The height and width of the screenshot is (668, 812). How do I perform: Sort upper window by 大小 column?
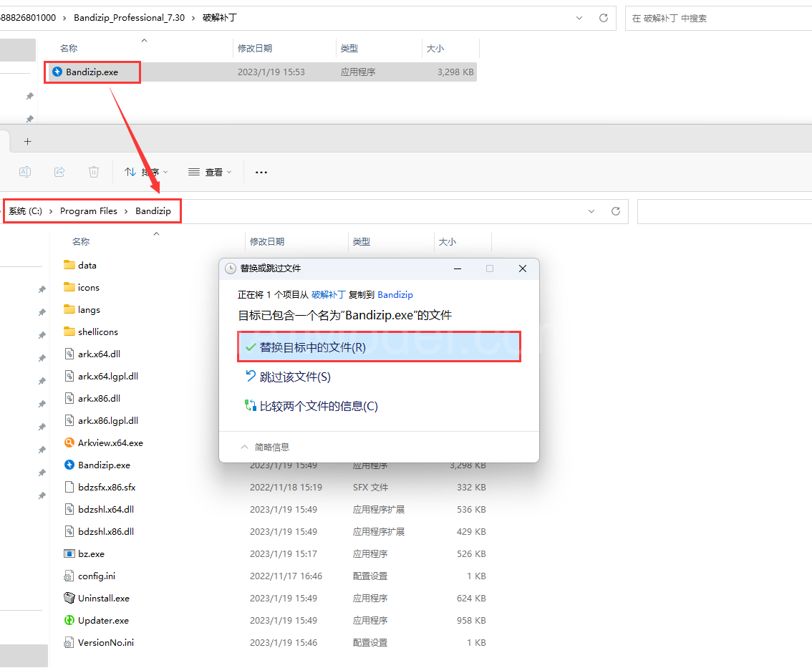pos(435,48)
